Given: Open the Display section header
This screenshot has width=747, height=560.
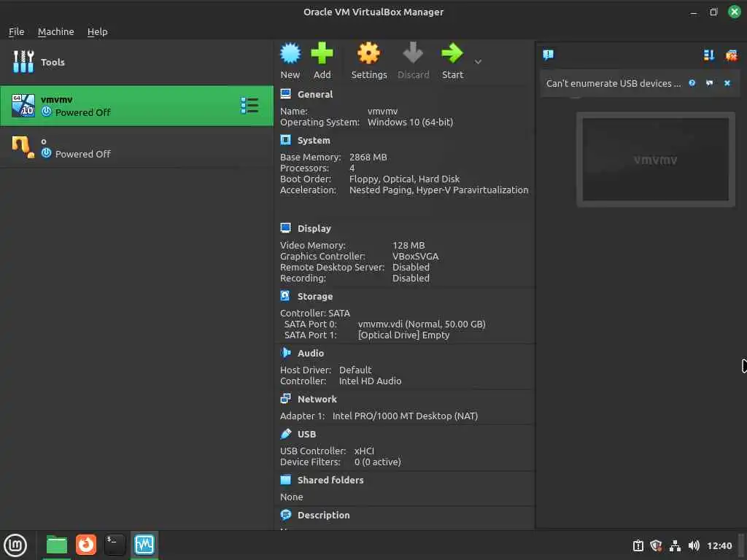Looking at the screenshot, I should pos(314,228).
